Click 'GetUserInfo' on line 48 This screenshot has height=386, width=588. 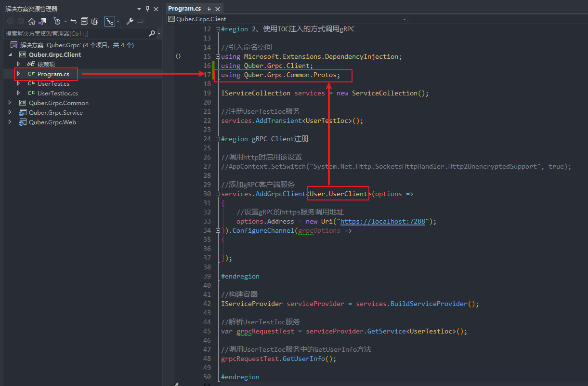[x=303, y=359]
